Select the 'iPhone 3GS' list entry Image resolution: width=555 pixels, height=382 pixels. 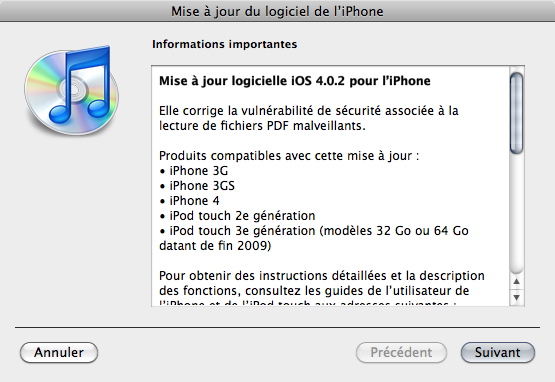197,186
